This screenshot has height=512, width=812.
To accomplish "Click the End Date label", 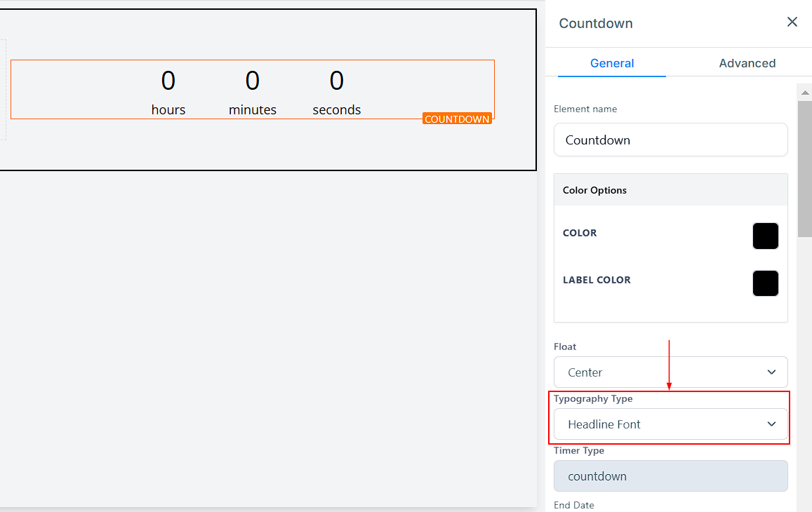I will click(574, 505).
